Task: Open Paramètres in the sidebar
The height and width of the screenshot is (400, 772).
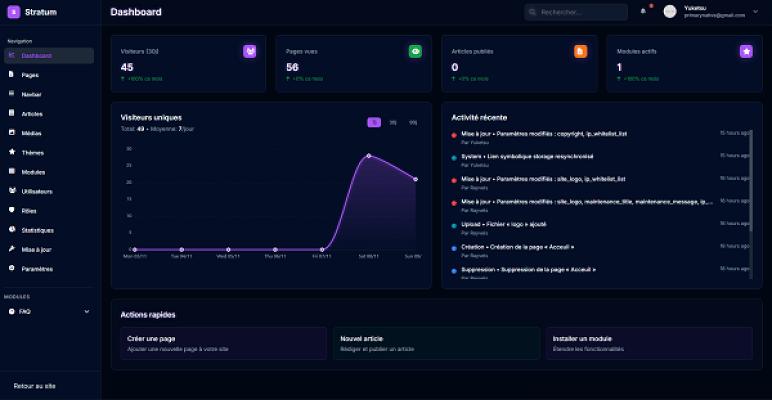Action: click(x=49, y=268)
